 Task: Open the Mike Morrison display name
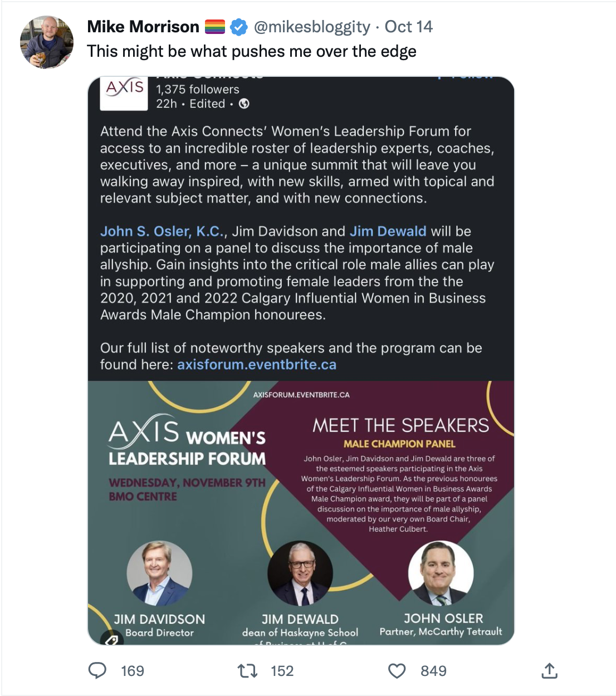point(143,27)
